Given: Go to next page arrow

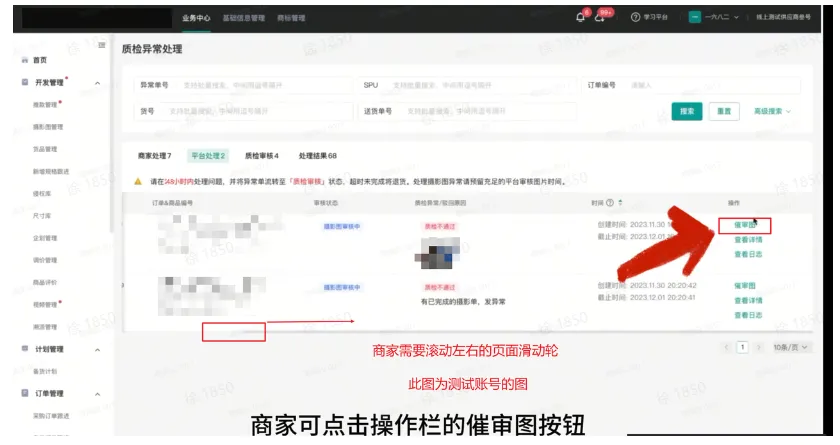Looking at the screenshot, I should point(758,348).
